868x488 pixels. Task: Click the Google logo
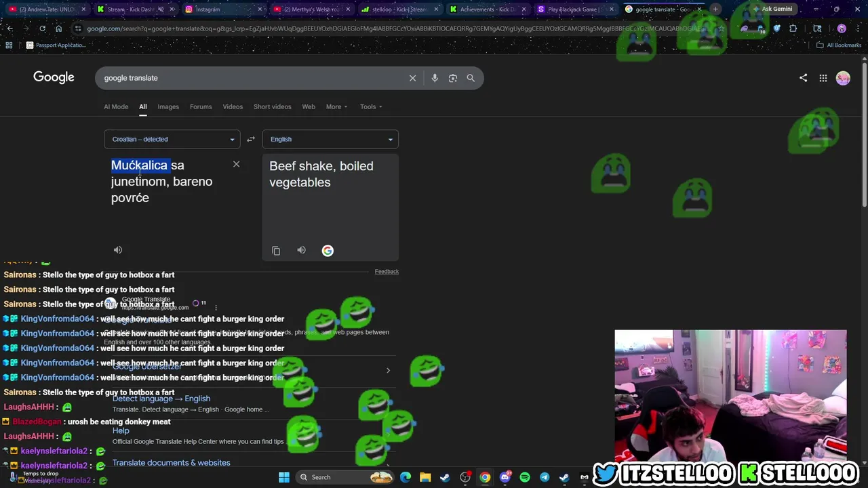point(54,77)
